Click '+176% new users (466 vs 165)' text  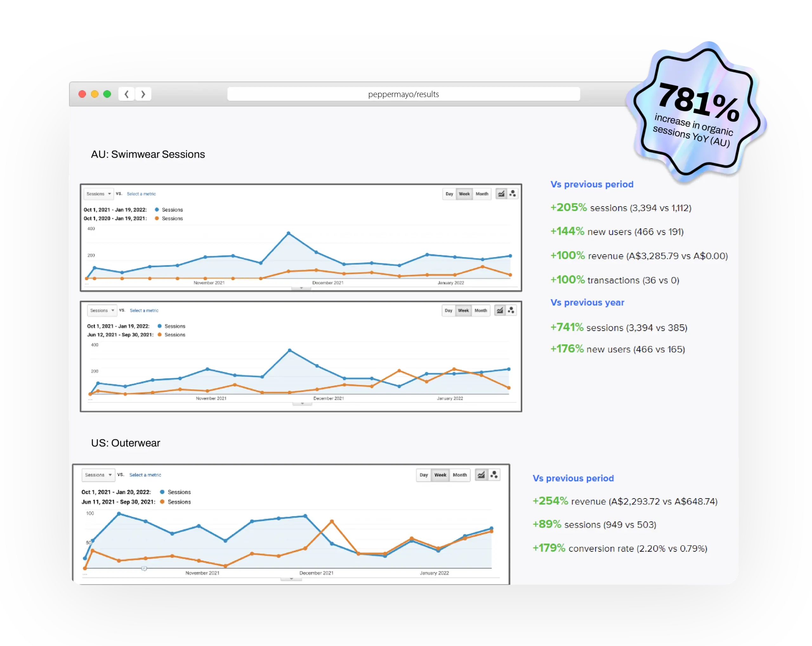(x=618, y=349)
